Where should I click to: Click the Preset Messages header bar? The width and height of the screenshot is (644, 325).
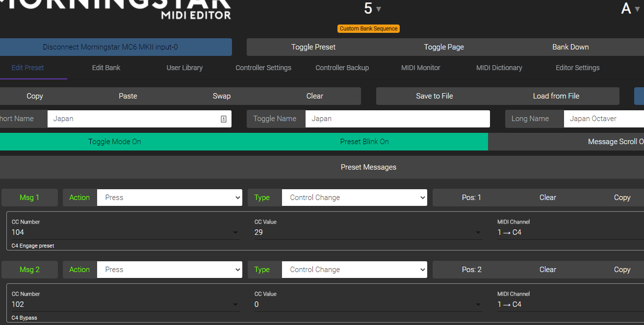322,167
